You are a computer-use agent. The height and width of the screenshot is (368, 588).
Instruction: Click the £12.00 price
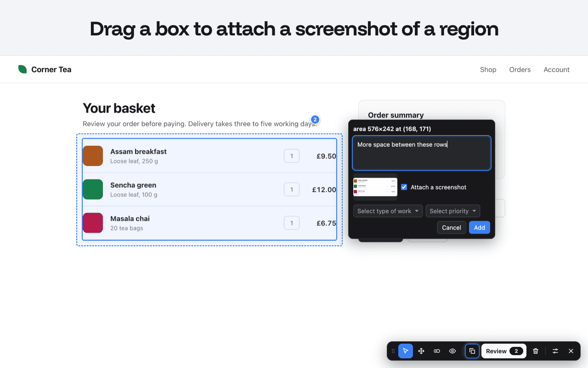click(324, 190)
